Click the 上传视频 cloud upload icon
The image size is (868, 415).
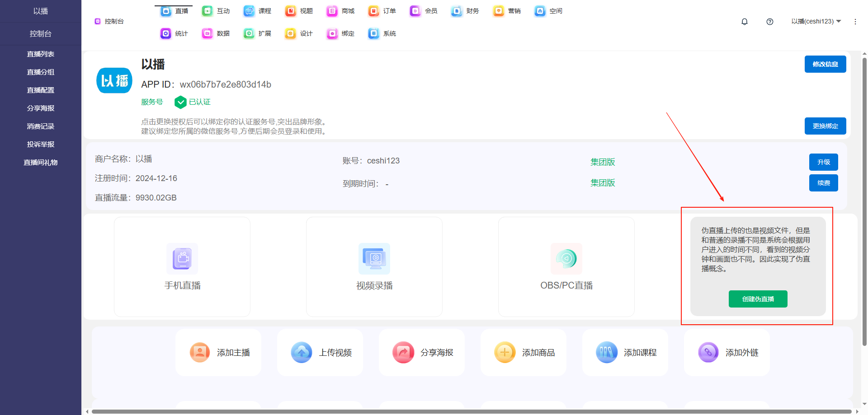tap(302, 352)
